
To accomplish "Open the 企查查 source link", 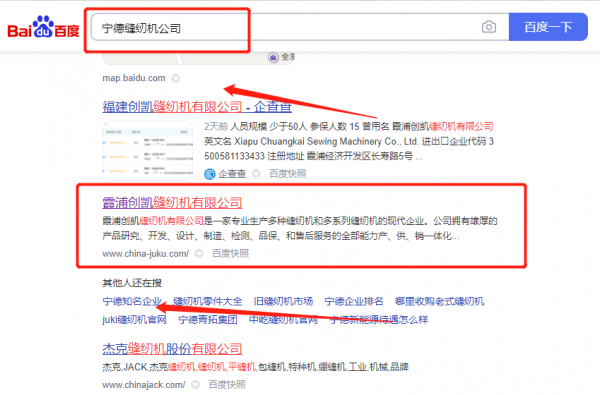I will coord(232,174).
